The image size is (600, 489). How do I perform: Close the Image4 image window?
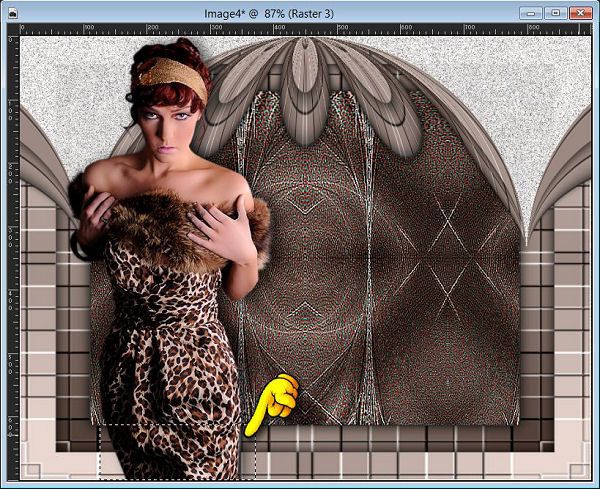pos(580,13)
